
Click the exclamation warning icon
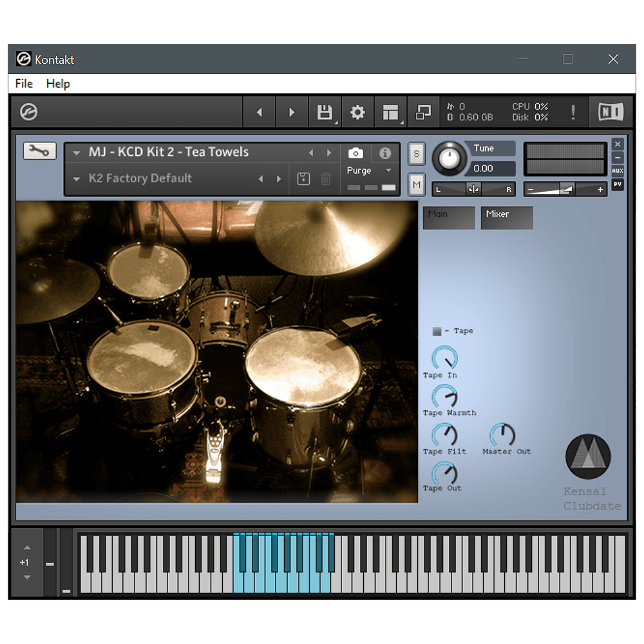click(x=573, y=112)
